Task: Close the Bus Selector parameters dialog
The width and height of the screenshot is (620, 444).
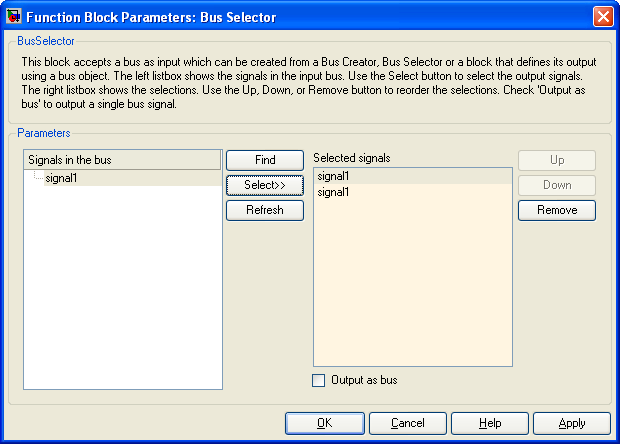Action: pos(603,17)
